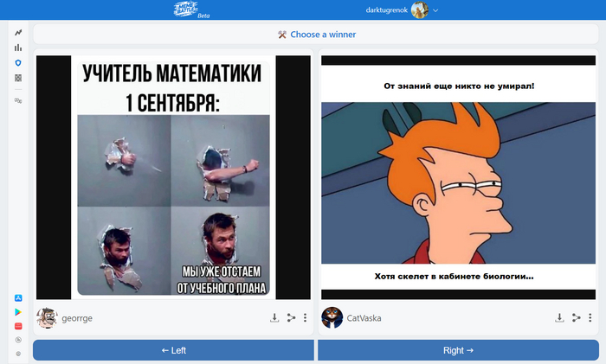Share georrge's meme
606x364 pixels.
(x=291, y=318)
